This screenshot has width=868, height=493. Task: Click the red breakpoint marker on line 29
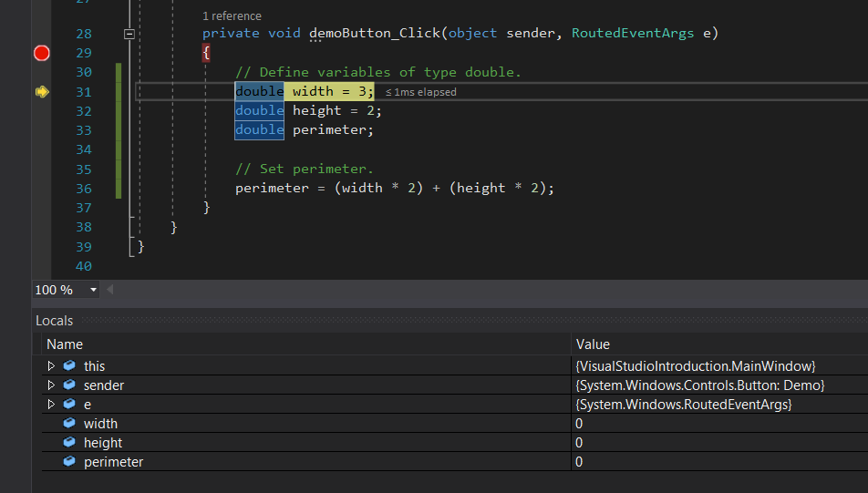pyautogui.click(x=41, y=53)
